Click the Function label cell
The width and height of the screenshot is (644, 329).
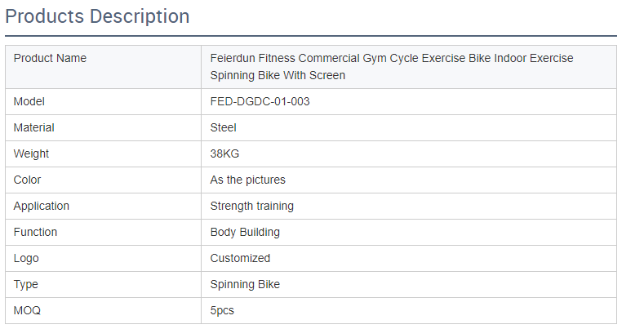coord(36,233)
